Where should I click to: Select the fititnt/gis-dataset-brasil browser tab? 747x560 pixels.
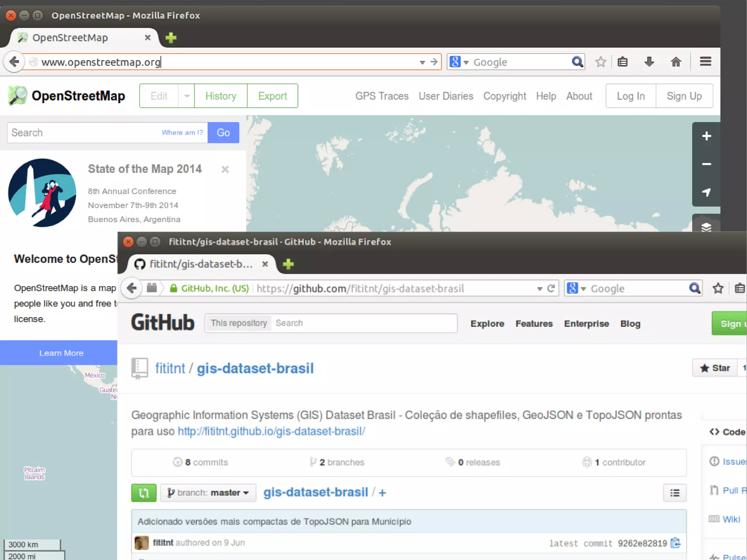(x=201, y=264)
